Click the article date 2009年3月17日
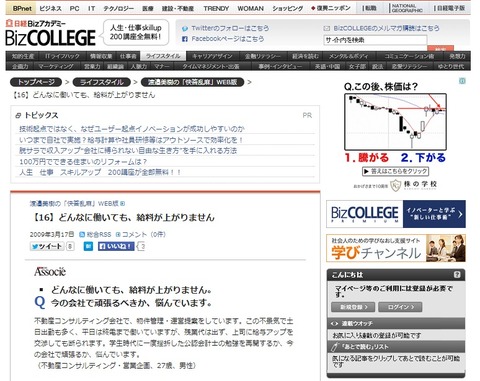Viewport: 480px width, 381px height. point(52,235)
